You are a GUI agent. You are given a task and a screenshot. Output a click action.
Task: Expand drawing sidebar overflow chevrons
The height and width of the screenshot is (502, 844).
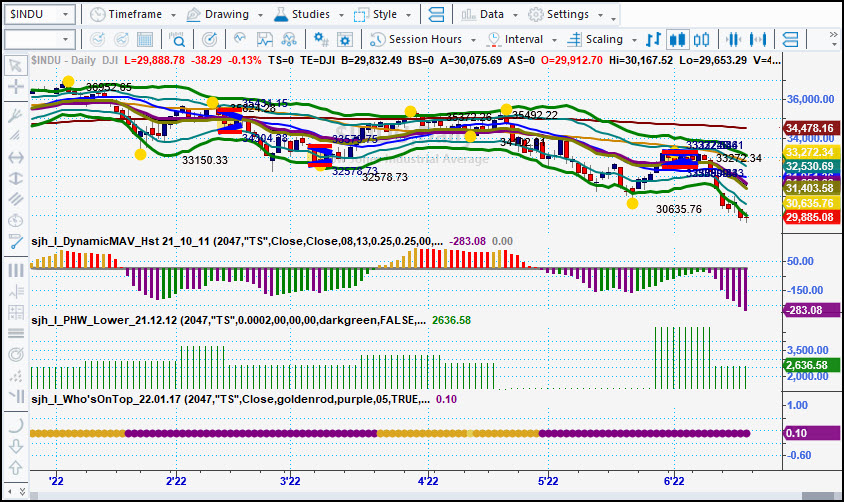click(22, 491)
